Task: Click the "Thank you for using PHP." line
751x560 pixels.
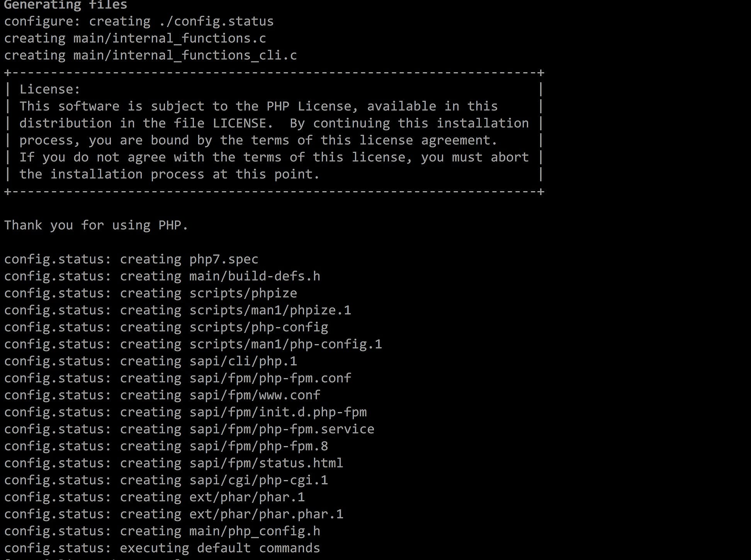Action: coord(96,225)
